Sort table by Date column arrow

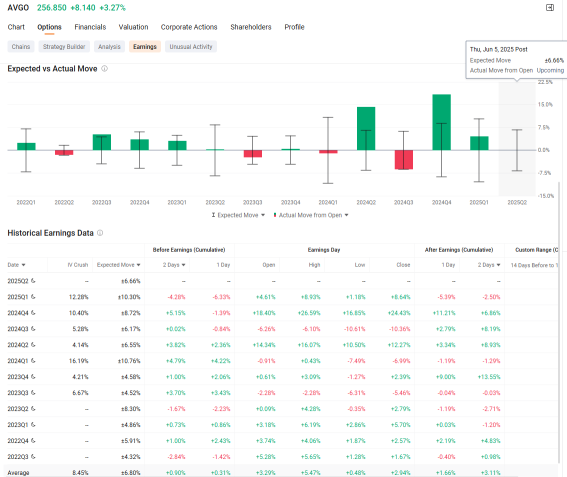24,265
